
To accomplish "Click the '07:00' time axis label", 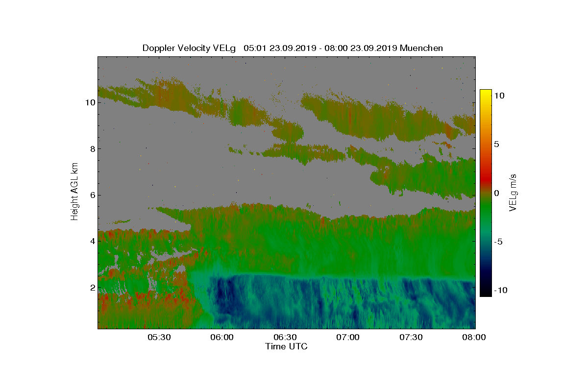I will (348, 338).
